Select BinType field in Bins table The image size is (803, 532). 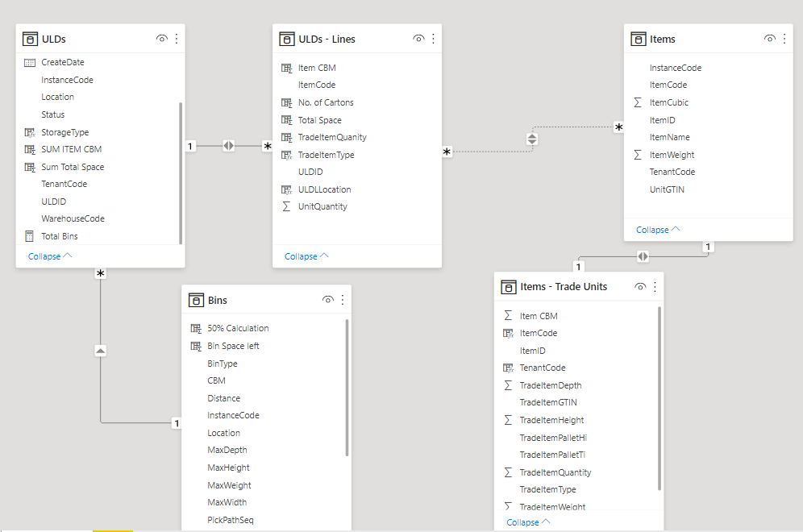[223, 364]
